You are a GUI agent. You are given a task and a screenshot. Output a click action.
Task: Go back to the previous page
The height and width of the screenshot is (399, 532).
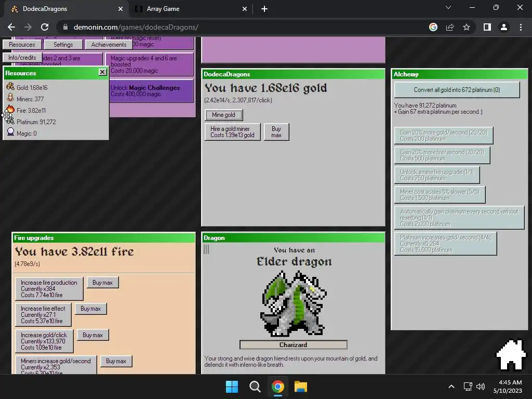tap(11, 27)
